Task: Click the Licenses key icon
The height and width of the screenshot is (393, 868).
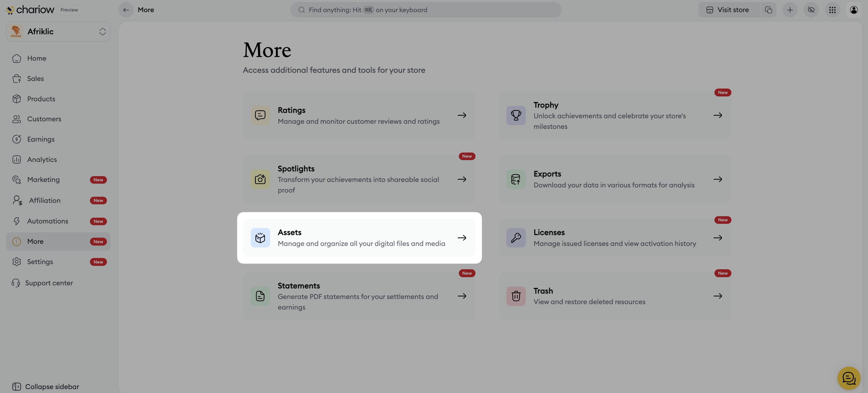Action: pyautogui.click(x=515, y=238)
